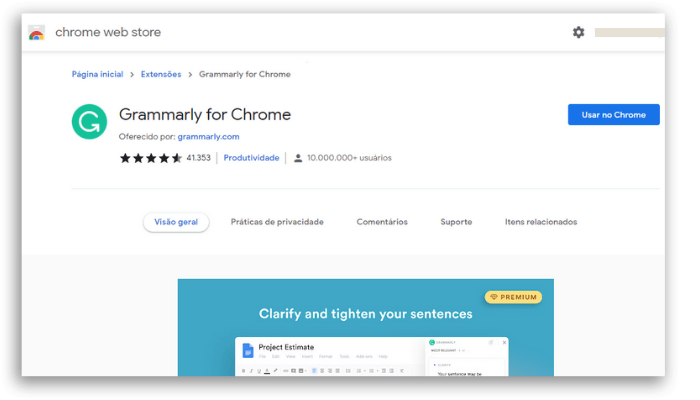Click the blurred account email area
Screen dimensions: 700x400
[x=629, y=33]
